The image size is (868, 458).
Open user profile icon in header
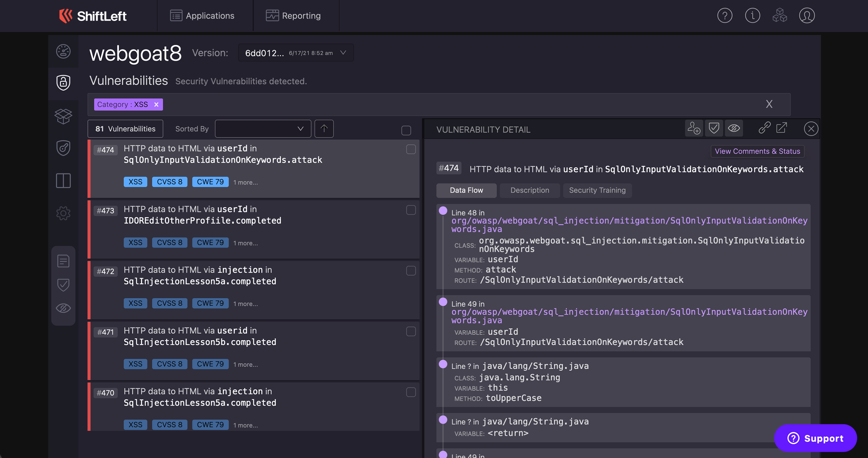807,16
